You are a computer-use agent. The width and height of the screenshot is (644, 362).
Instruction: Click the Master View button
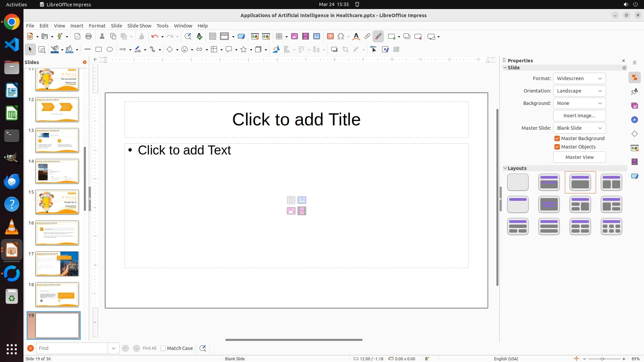[579, 157]
